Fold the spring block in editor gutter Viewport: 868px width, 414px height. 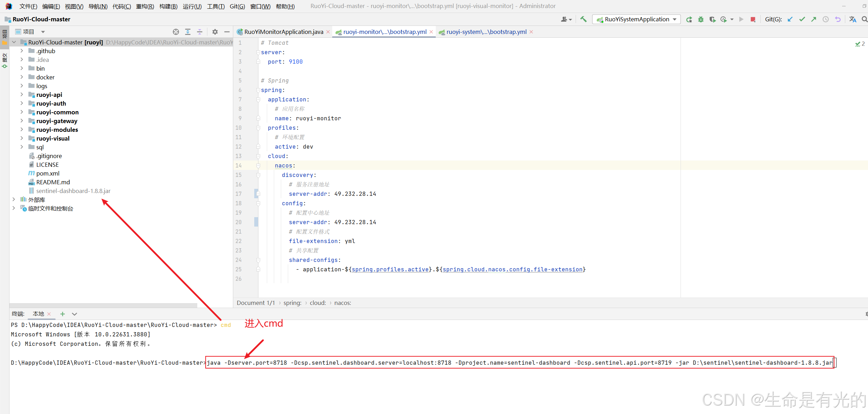point(258,90)
